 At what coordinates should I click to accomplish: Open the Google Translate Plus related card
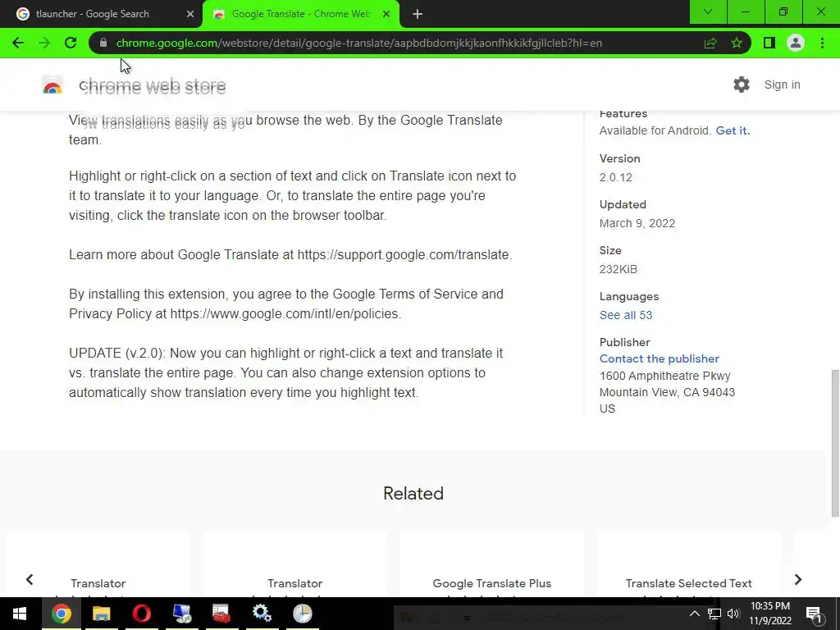coord(492,564)
